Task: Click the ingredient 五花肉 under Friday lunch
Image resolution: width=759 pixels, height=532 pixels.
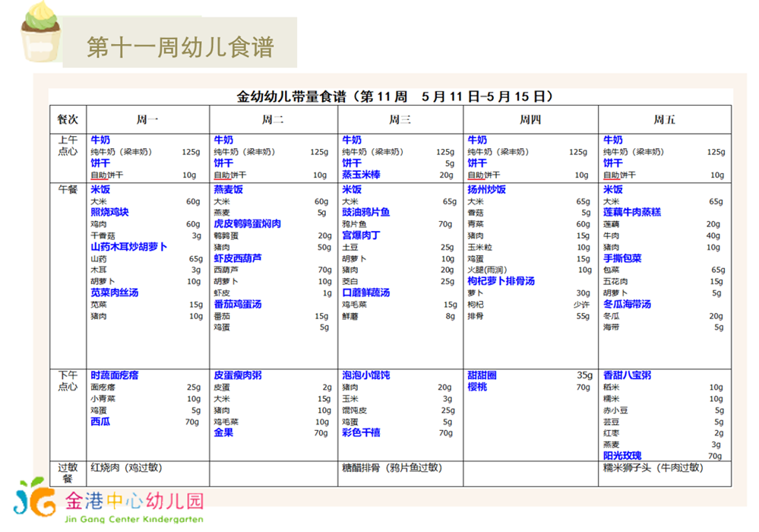Action: coord(615,281)
